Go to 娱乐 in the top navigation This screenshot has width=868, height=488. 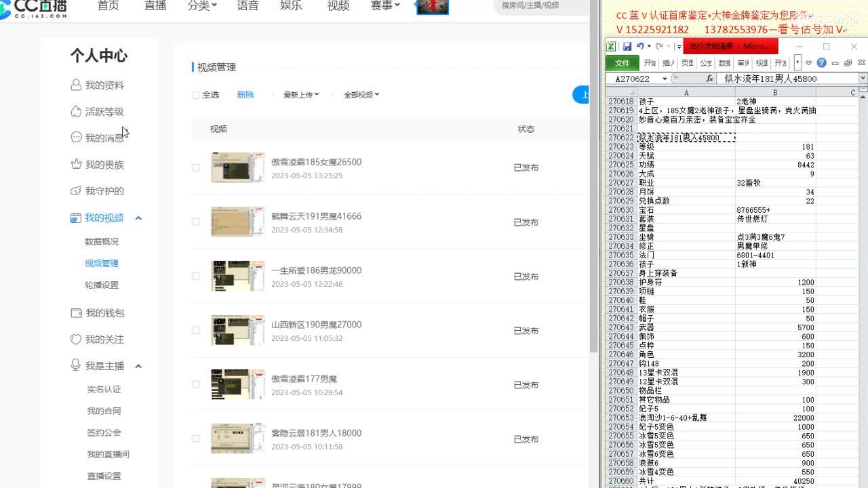coord(291,5)
